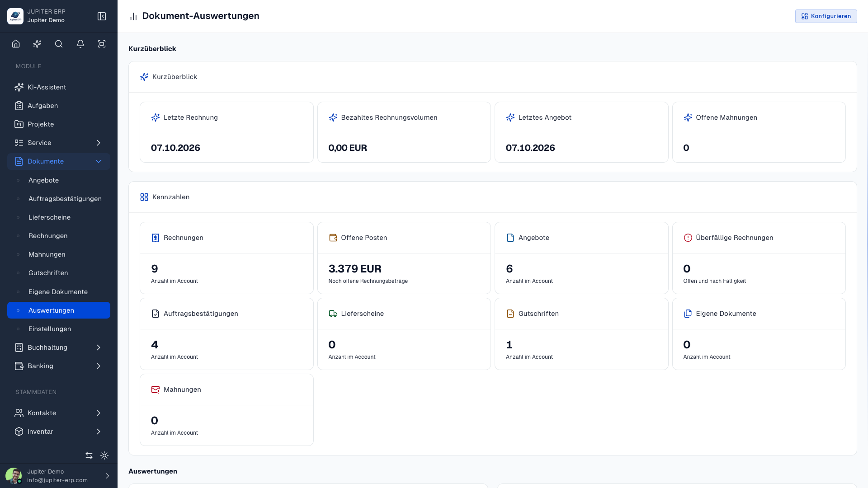Click the Jupiter Demo user avatar
Viewport: 868px width, 488px height.
(14, 476)
